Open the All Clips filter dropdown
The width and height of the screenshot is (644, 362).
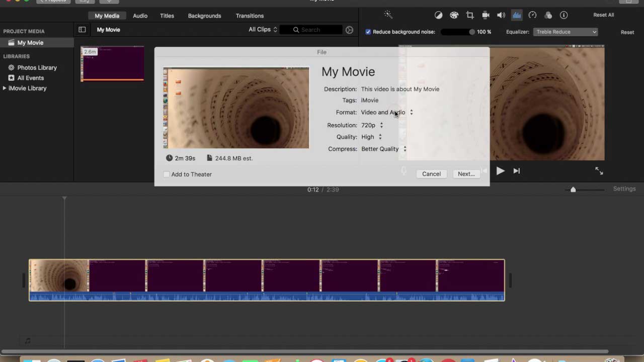pyautogui.click(x=262, y=29)
